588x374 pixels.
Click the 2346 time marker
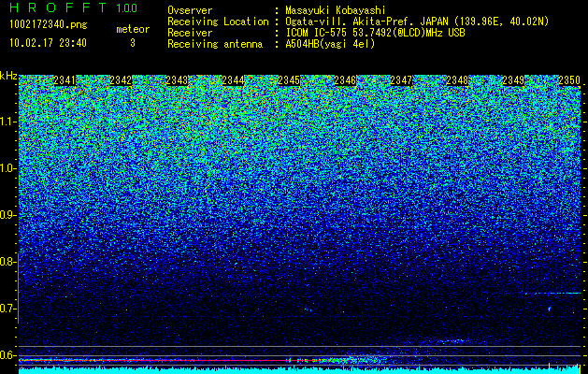coord(345,80)
